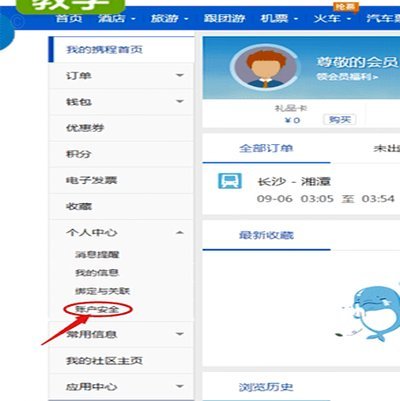The width and height of the screenshot is (400, 401).
Task: Open 跟团游 in top navigation
Action: tap(224, 18)
